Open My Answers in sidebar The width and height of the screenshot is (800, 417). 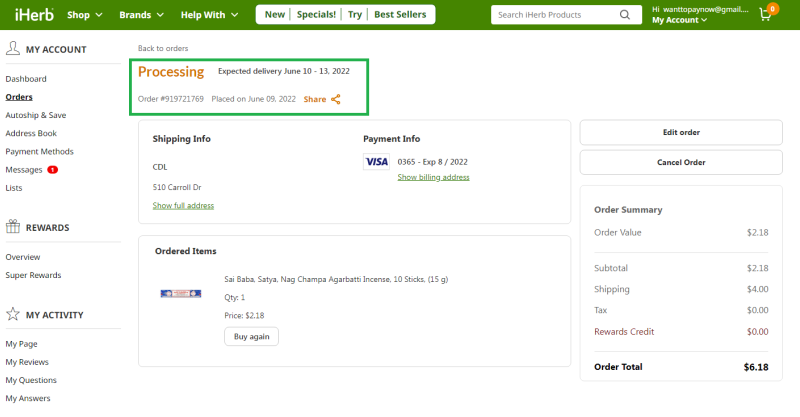(x=28, y=398)
